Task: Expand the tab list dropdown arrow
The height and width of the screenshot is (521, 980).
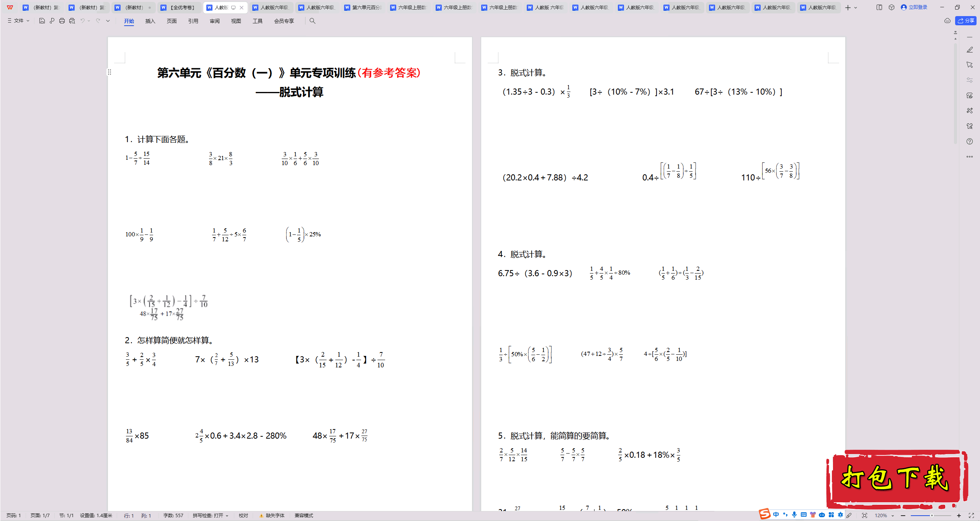Action: click(x=856, y=7)
